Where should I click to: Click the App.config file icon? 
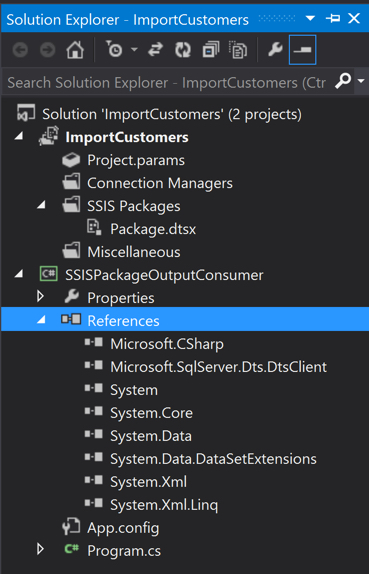(71, 526)
